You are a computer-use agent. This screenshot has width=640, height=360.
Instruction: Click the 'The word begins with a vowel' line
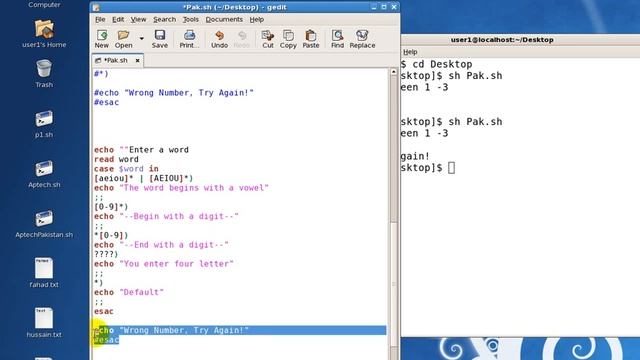181,188
